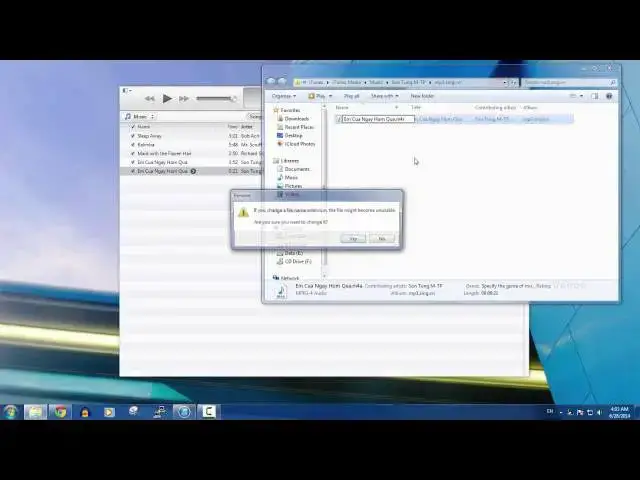
Task: Click the iTunes play button
Action: pyautogui.click(x=167, y=98)
